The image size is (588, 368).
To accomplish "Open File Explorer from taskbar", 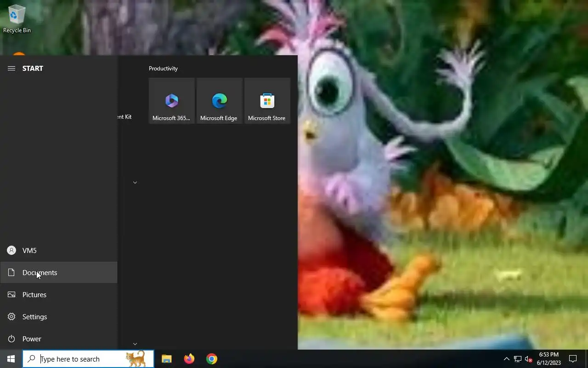I will (167, 359).
